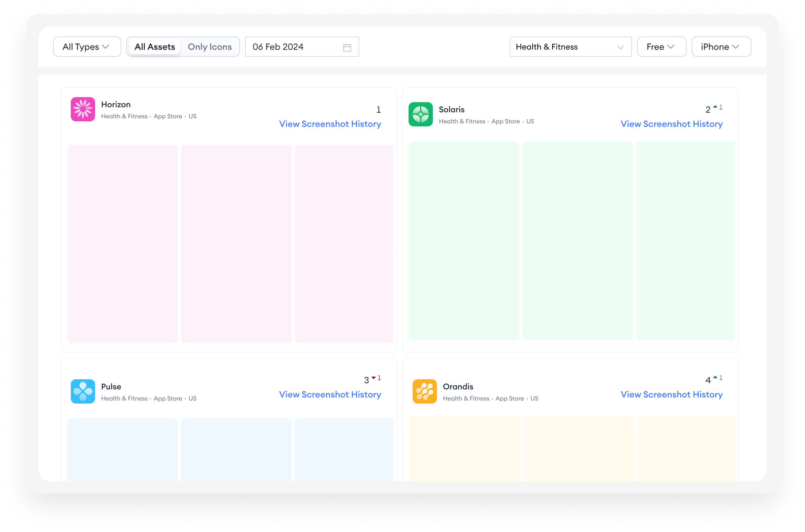This screenshot has height=532, width=805.
Task: Click Solaris green rank-up arrow indicator
Action: click(715, 107)
